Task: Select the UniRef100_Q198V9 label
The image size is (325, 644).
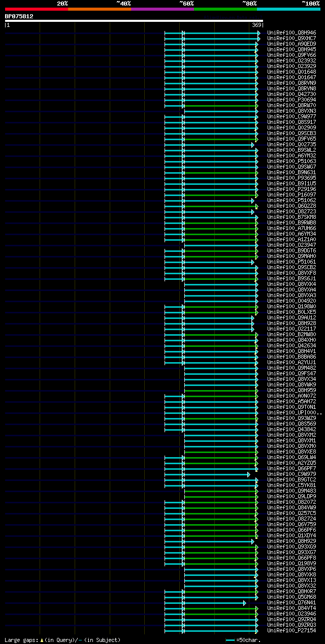Action: coord(292,563)
